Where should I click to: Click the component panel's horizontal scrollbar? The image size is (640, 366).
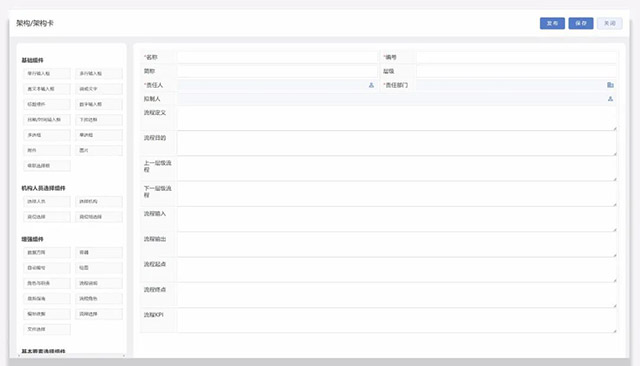pyautogui.click(x=71, y=356)
